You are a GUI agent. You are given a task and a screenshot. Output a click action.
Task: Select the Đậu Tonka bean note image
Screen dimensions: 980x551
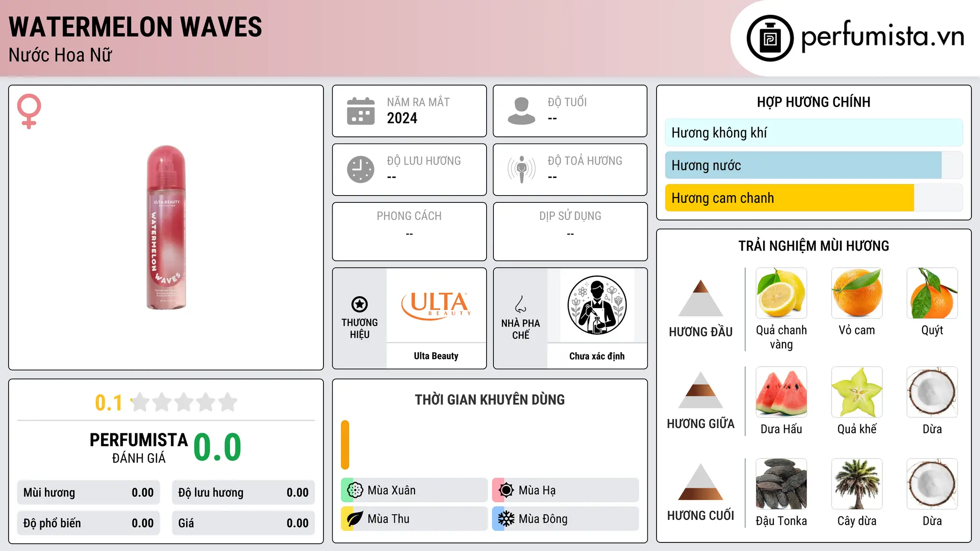click(x=781, y=484)
